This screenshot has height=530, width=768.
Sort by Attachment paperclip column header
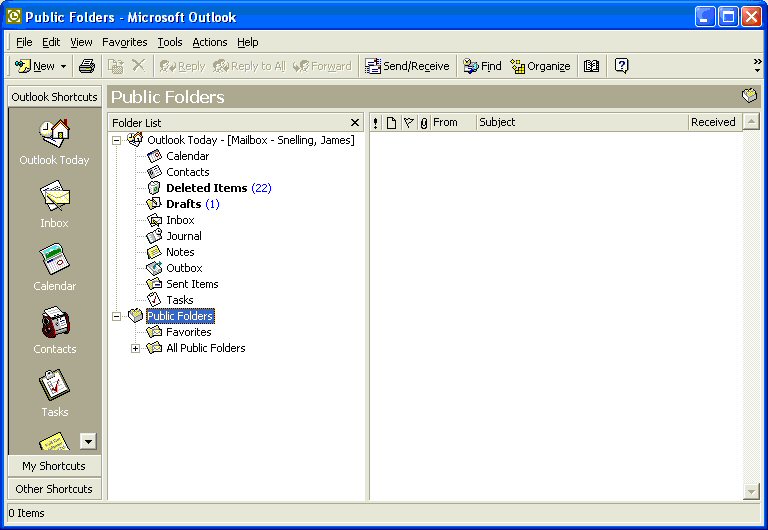(x=424, y=122)
